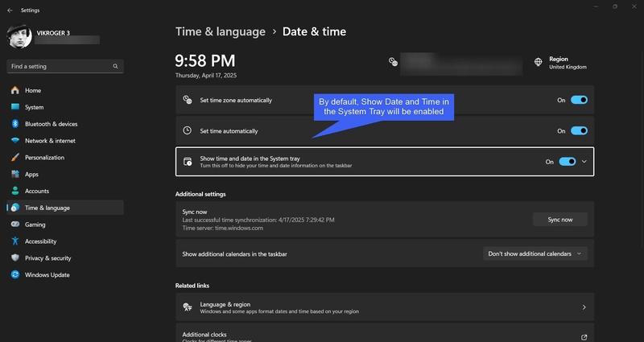
Task: Click the Accessibility icon in sidebar
Action: click(14, 241)
